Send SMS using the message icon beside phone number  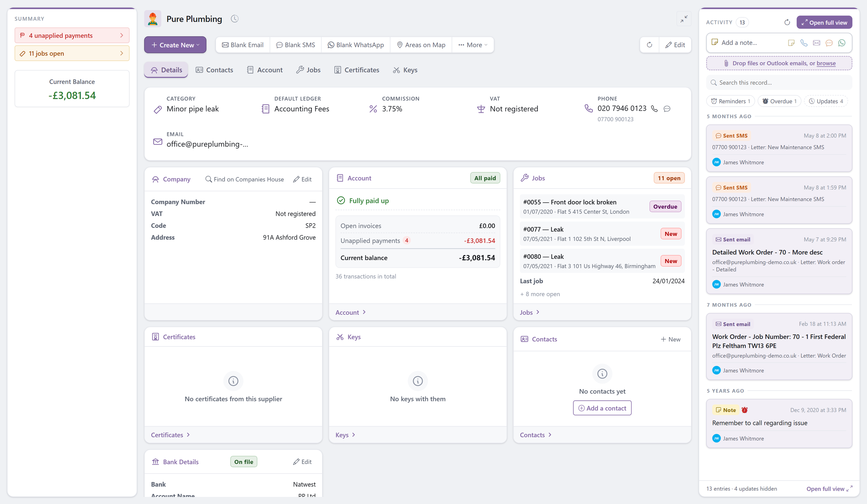point(667,109)
